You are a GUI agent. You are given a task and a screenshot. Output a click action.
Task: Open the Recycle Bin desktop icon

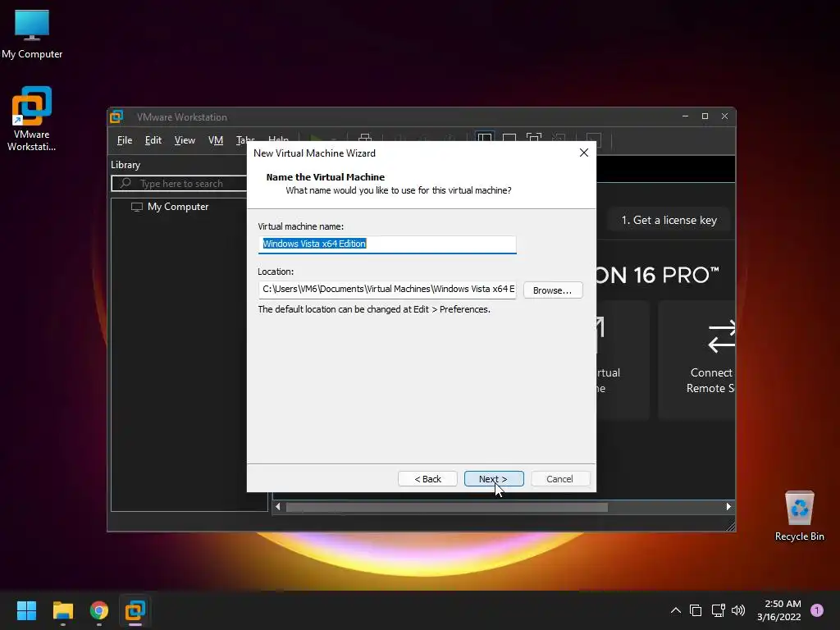pyautogui.click(x=799, y=516)
